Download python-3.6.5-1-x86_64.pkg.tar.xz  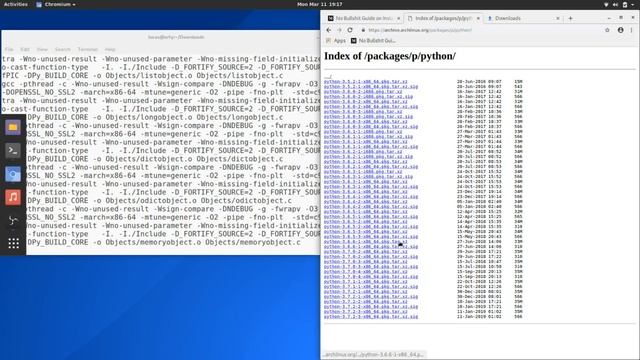click(366, 211)
